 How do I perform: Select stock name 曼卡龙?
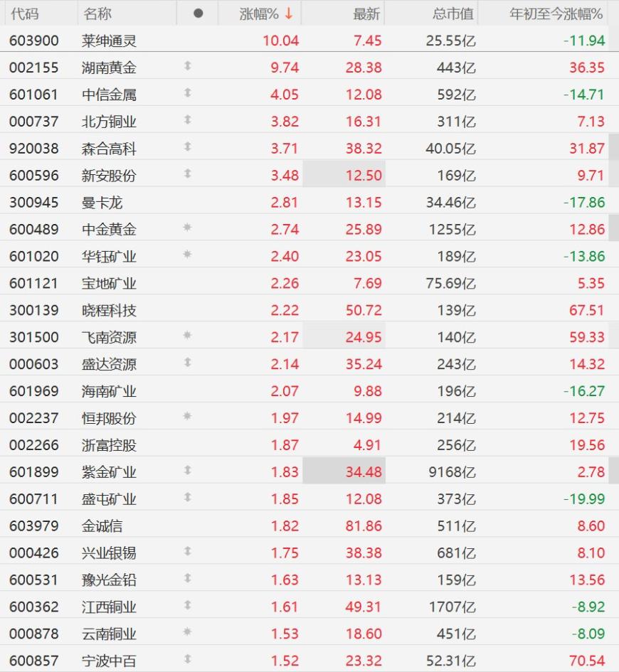click(102, 203)
